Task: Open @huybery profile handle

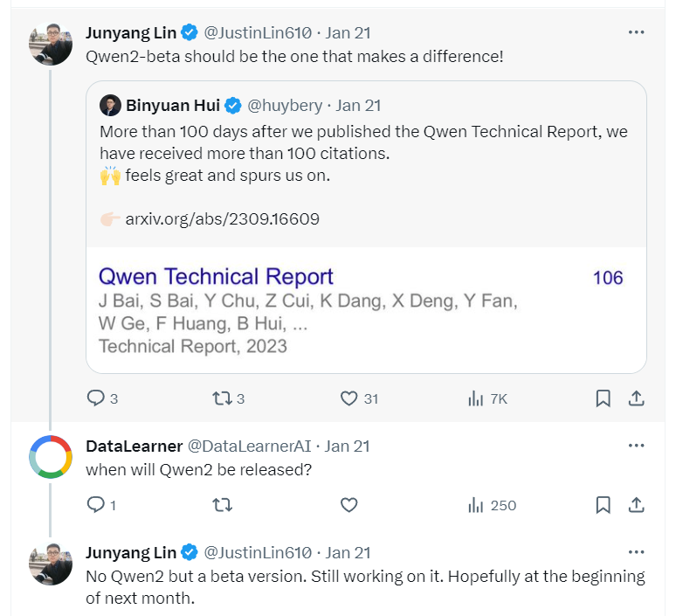Action: point(285,105)
